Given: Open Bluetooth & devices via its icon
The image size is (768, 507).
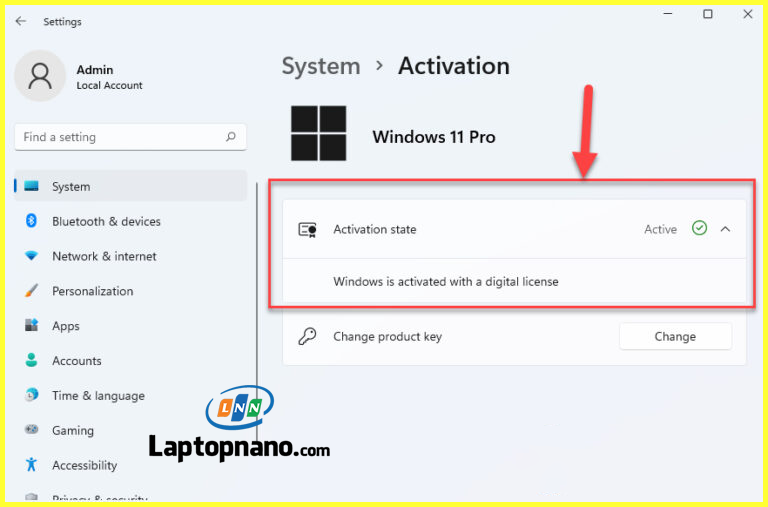Looking at the screenshot, I should coord(31,221).
